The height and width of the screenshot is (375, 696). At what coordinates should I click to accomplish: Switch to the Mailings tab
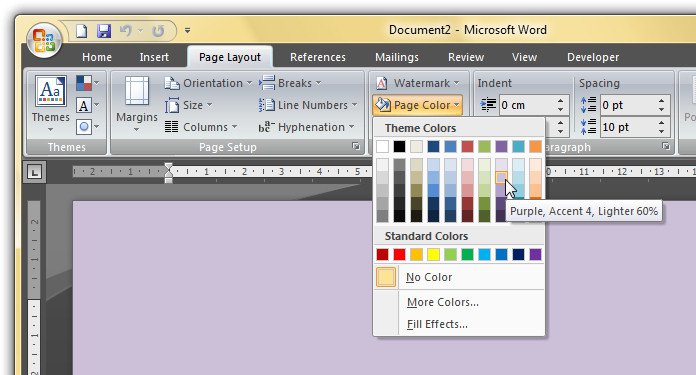coord(397,57)
